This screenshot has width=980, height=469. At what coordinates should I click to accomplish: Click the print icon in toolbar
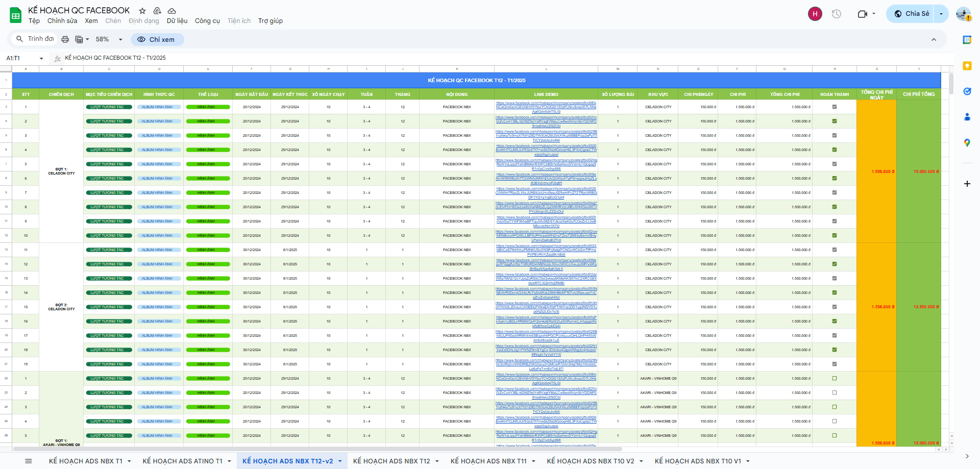pos(65,39)
